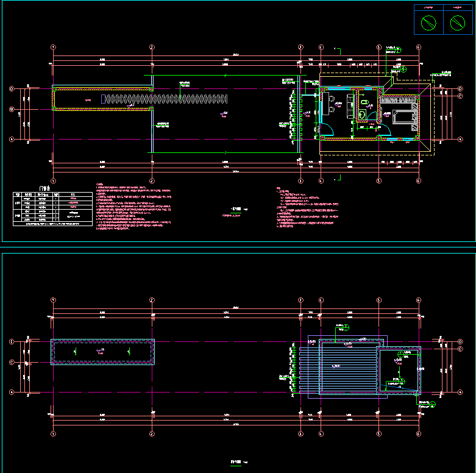Viewport: 476px width, 473px height.
Task: Select grid bubble 6 atop the upper plan
Action: 419,47
